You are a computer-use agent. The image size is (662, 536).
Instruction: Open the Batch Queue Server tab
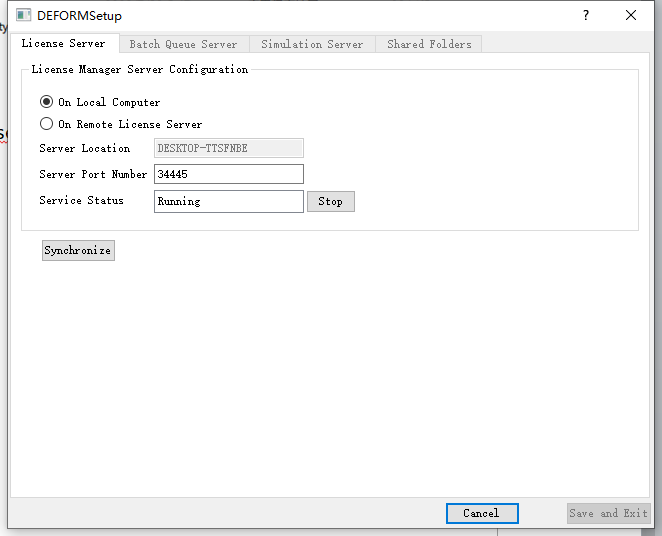(x=183, y=44)
